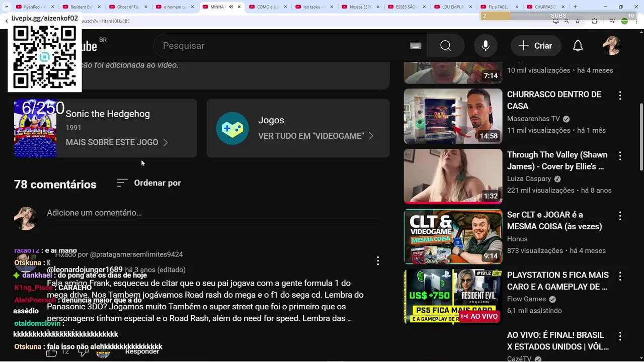Open the MAIS SOBRE ESTE JOGO link
This screenshot has height=362, width=644.
[117, 143]
